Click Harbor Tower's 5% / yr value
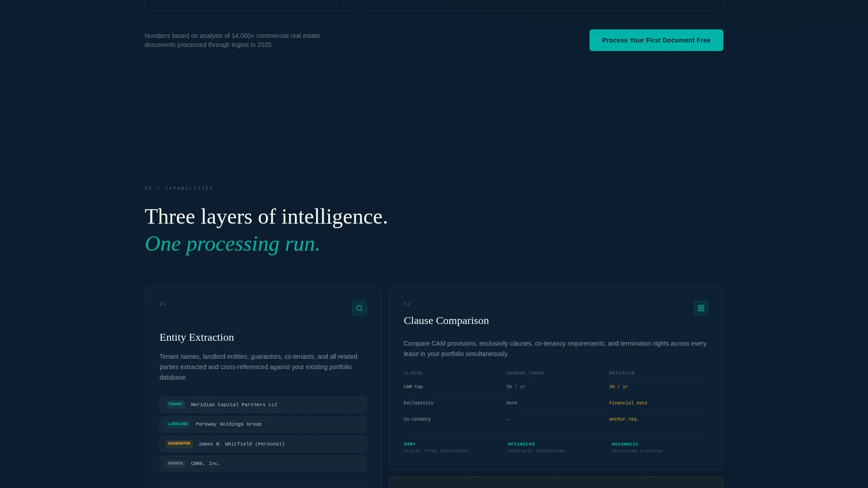This screenshot has width=868, height=488. (516, 387)
